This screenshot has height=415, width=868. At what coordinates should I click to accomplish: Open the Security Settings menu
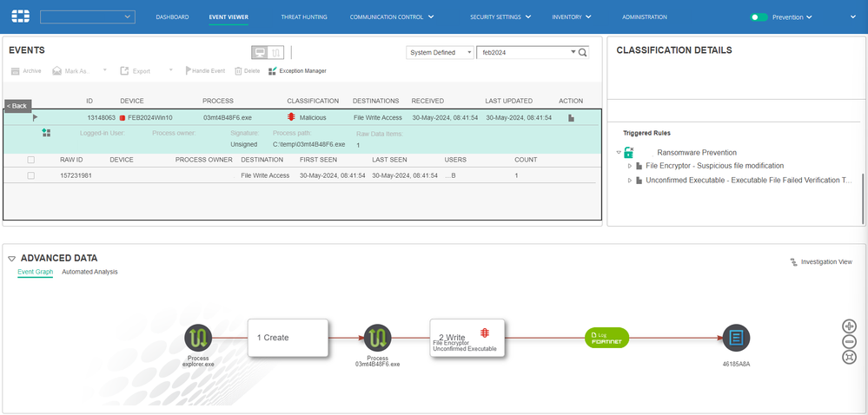pos(500,17)
